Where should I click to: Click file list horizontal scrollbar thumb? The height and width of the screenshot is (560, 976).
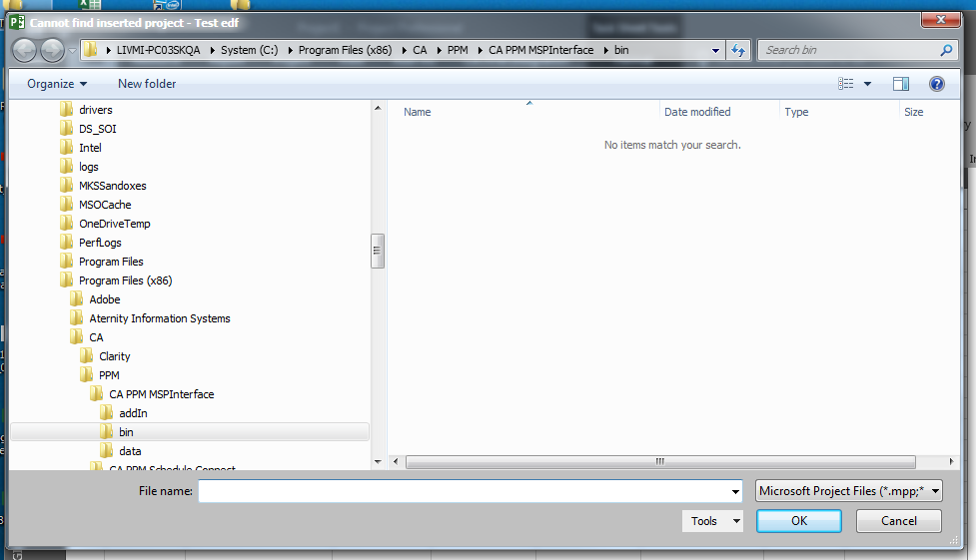(x=660, y=462)
